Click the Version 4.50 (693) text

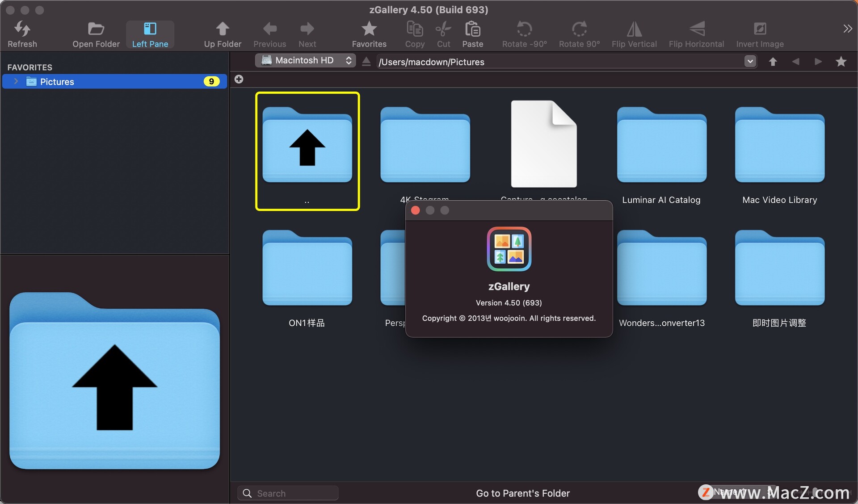pos(509,302)
